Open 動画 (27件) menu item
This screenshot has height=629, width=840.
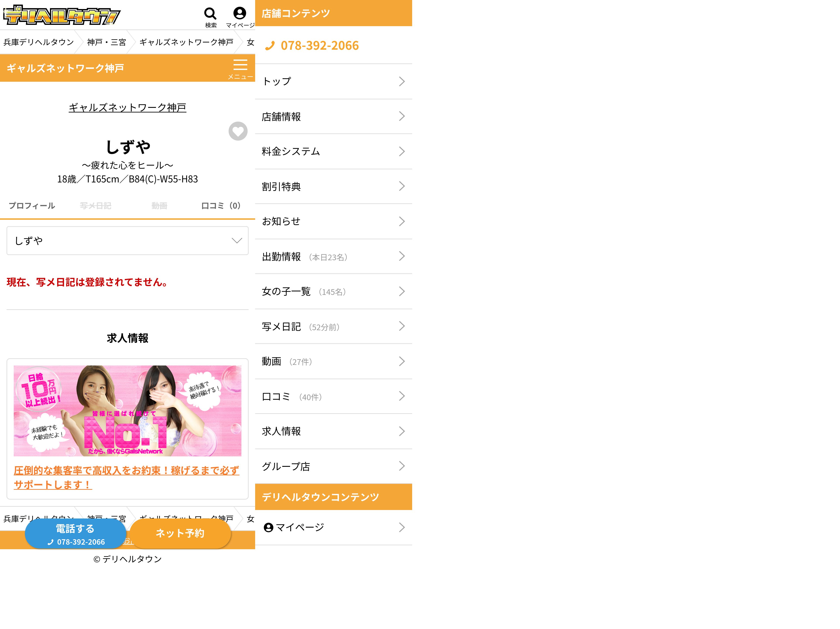[333, 361]
